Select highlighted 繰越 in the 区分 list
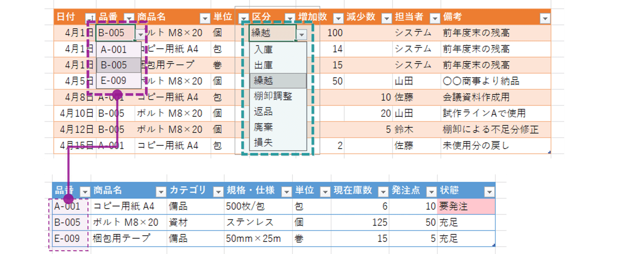The height and width of the screenshot is (254, 644). 278,81
